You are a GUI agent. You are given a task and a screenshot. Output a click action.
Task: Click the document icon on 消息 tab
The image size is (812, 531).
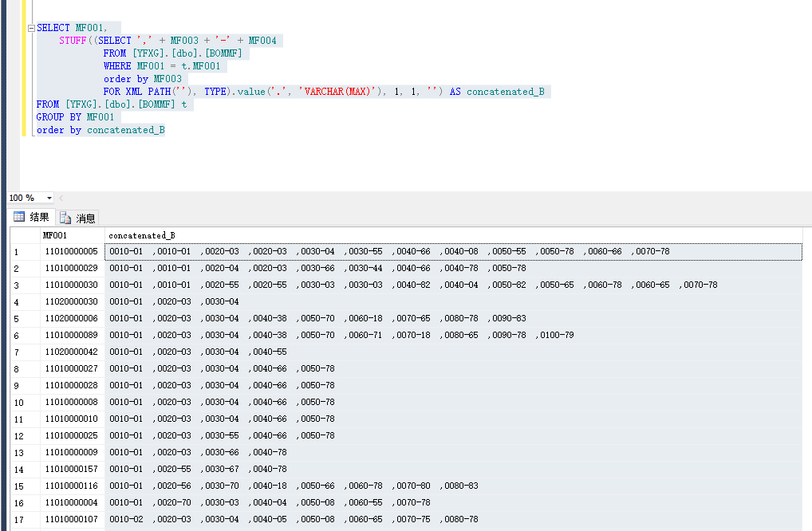65,218
